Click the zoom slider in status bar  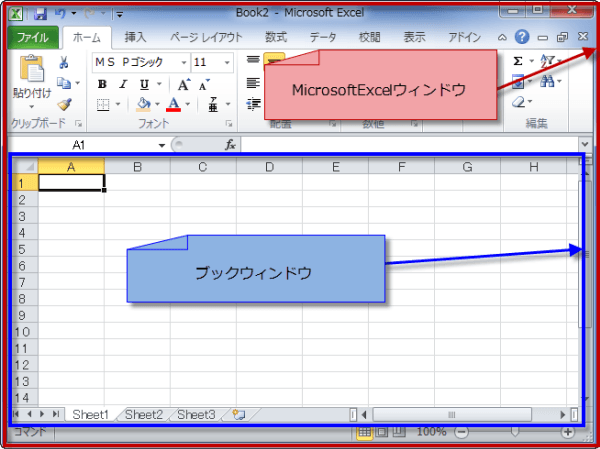tap(515, 432)
